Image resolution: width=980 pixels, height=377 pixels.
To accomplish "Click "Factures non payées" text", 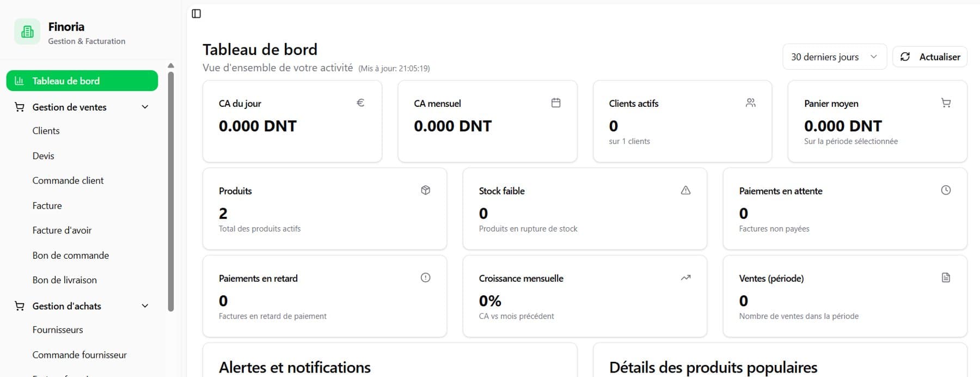I will coord(774,229).
